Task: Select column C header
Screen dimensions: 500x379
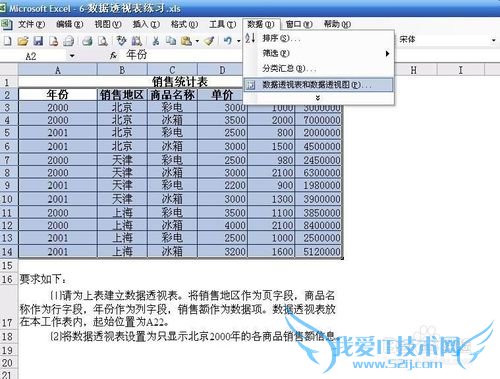Action: 172,70
